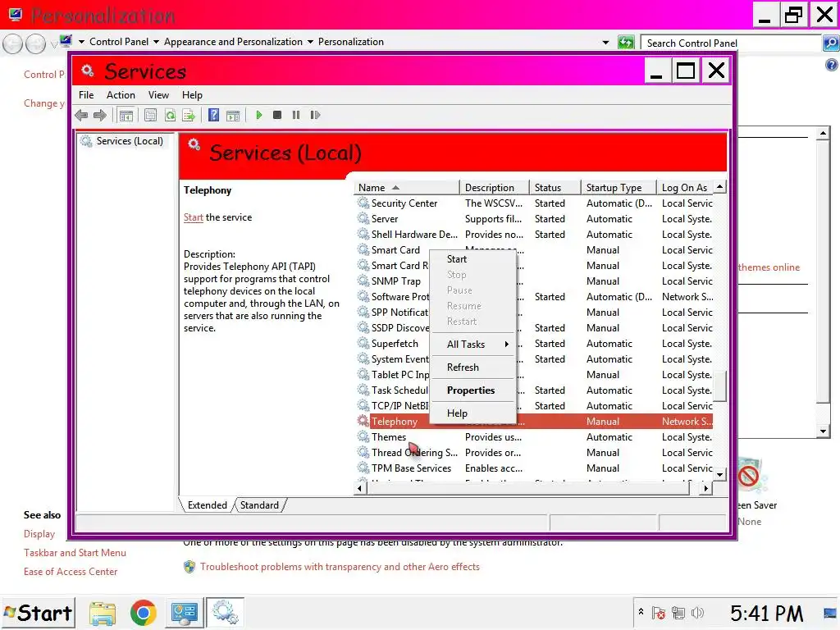Open Control Panel breadcrumb dropdown arrow

tap(156, 42)
